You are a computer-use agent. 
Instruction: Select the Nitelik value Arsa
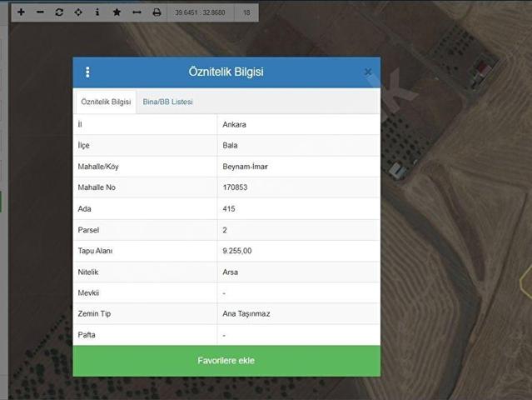pos(231,272)
